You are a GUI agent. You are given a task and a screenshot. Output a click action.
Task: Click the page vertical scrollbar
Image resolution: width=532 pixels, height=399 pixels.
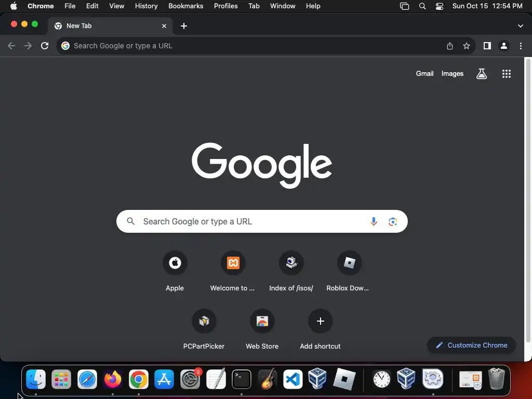(x=528, y=200)
